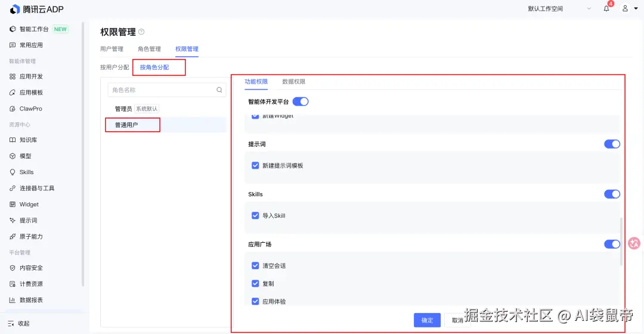Open the Widget icon in sidebar
The image size is (644, 334).
pyautogui.click(x=13, y=204)
